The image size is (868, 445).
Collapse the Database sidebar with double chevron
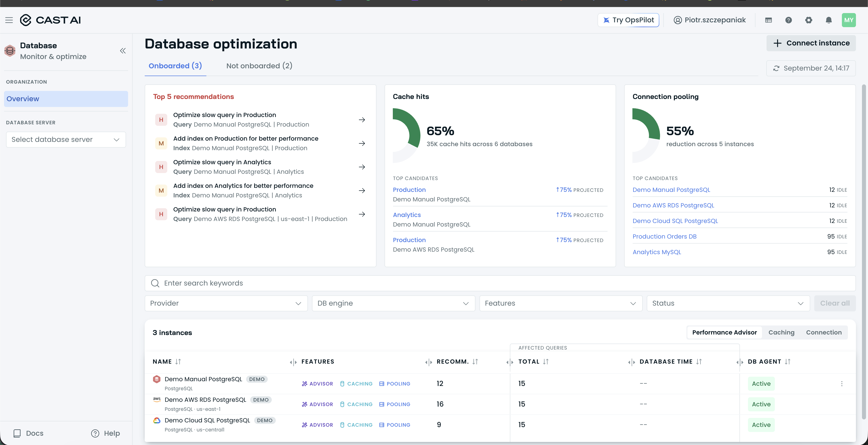[123, 51]
